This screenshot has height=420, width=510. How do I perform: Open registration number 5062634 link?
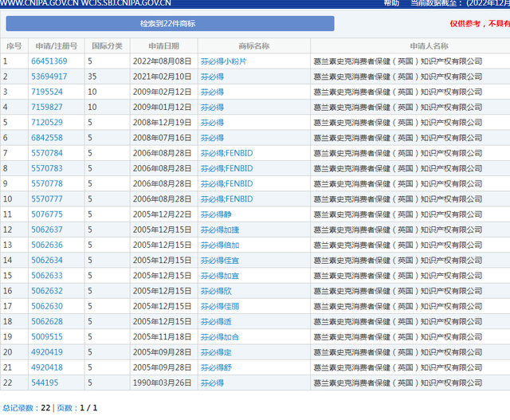point(47,260)
